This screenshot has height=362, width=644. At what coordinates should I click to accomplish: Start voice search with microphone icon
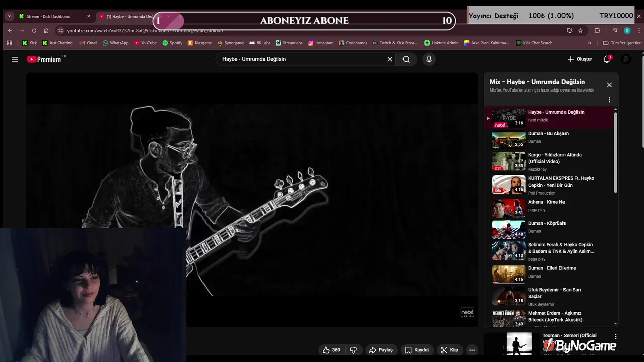429,59
